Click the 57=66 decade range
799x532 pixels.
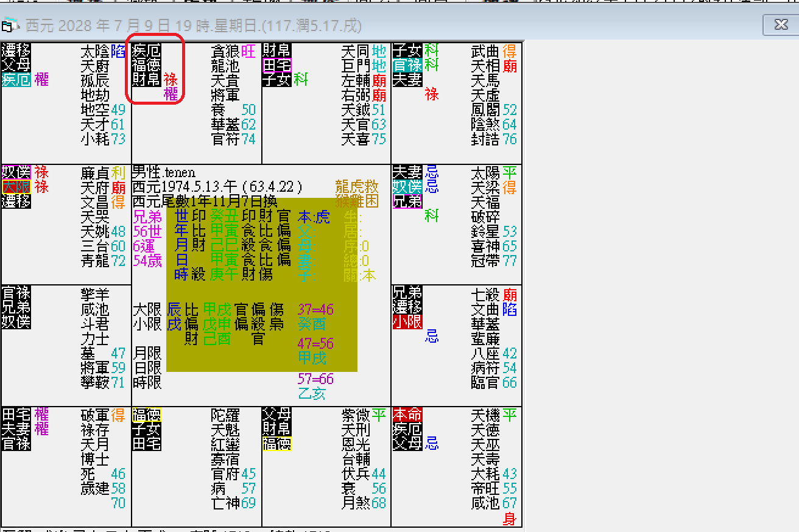[315, 379]
